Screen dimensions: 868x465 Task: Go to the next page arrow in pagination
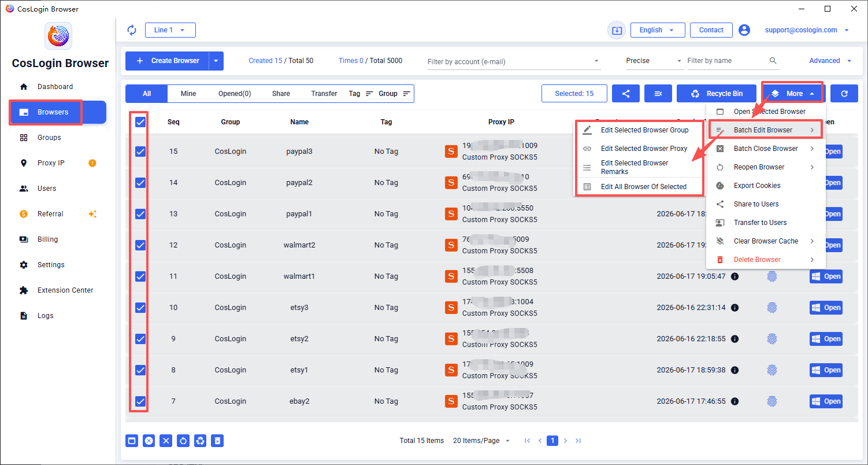click(566, 441)
